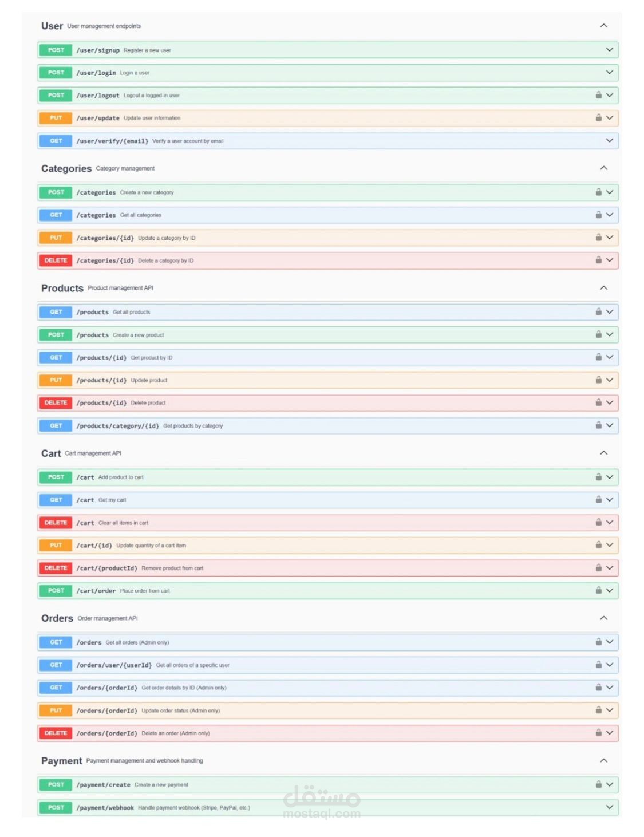This screenshot has height=837, width=644.
Task: Open the /user/login endpoint path
Action: [x=96, y=73]
